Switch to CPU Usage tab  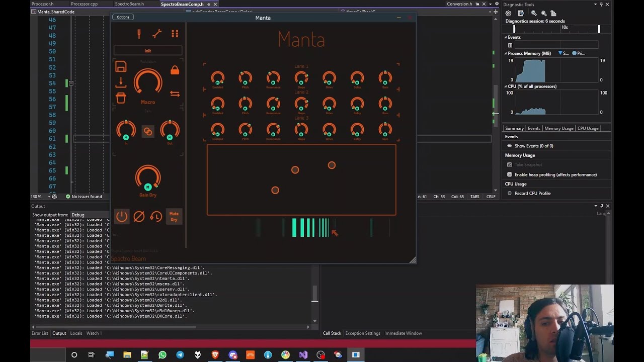tap(588, 128)
